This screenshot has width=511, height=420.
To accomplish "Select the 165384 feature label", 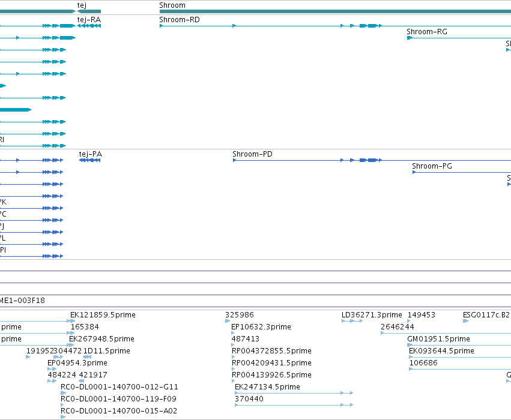I will coord(85,327).
